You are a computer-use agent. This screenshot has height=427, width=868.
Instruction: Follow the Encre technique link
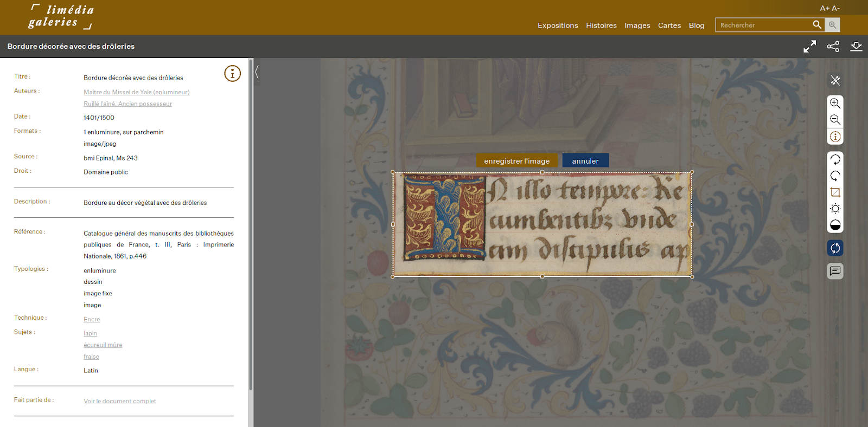point(92,320)
